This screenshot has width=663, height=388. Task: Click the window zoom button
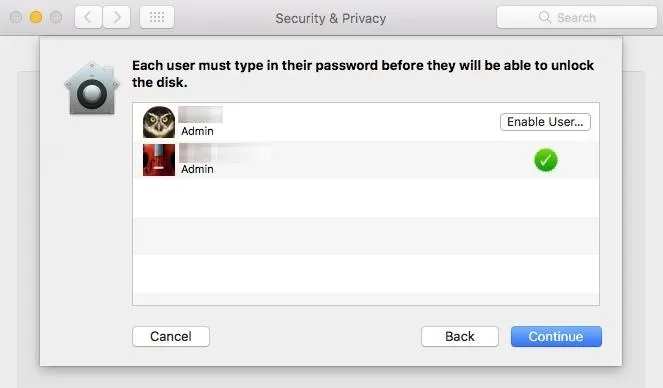point(56,17)
